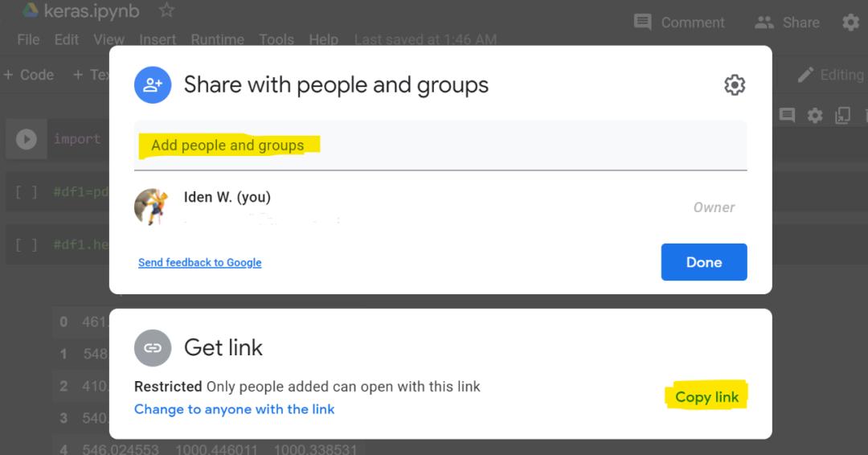Click the blue Done button
Image resolution: width=868 pixels, height=455 pixels.
704,262
